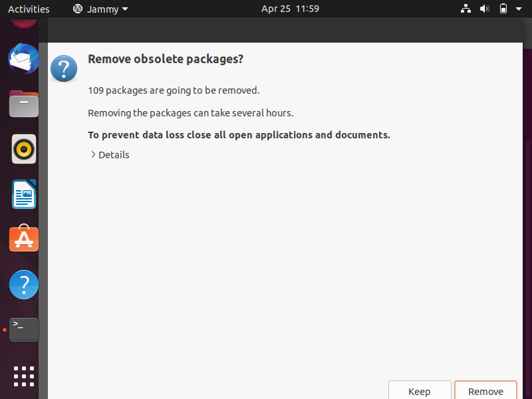Open the Files manager in dock
The height and width of the screenshot is (399, 532).
24,104
